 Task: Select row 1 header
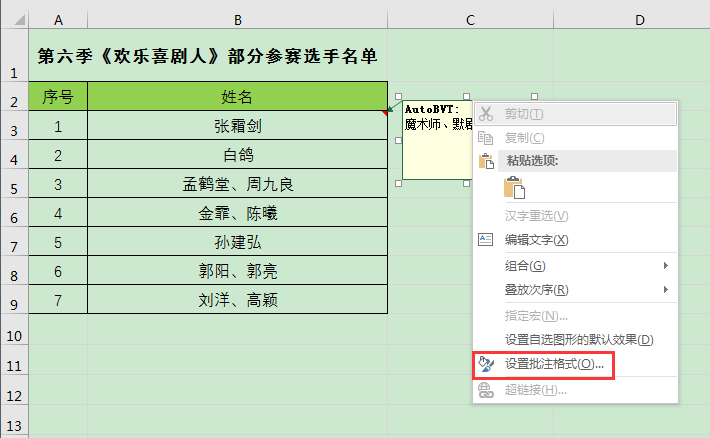click(14, 55)
